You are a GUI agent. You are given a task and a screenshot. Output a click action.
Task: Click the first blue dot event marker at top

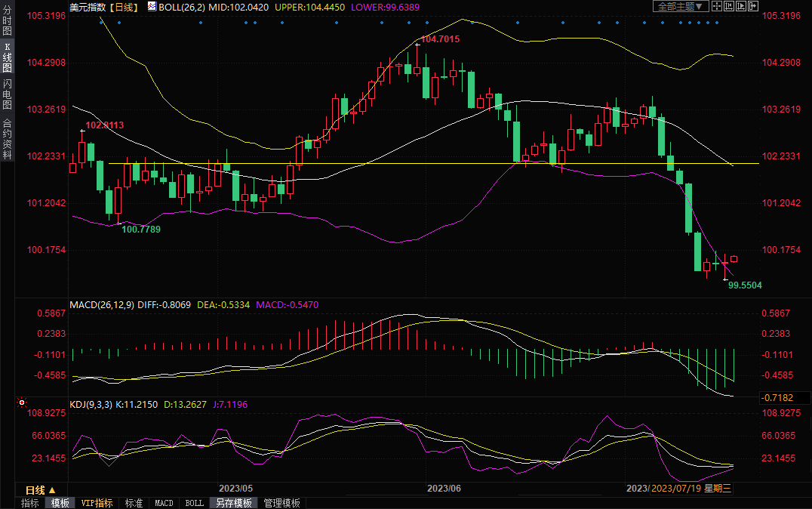pyautogui.click(x=101, y=23)
